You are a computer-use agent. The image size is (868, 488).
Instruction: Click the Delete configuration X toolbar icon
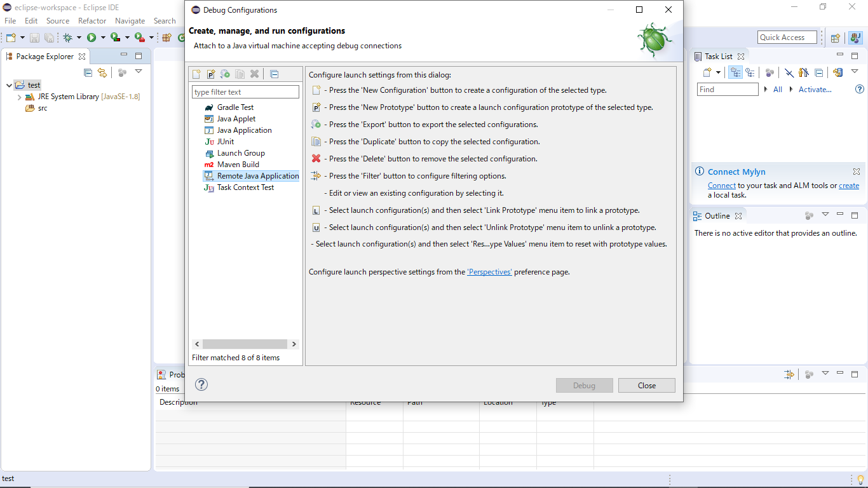point(254,74)
